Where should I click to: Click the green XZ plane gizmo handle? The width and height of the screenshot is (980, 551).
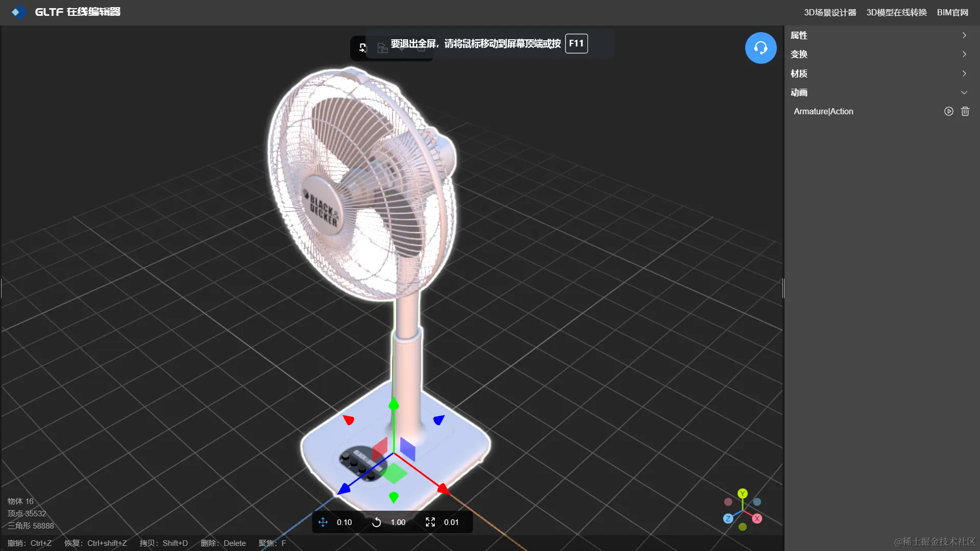click(x=395, y=473)
